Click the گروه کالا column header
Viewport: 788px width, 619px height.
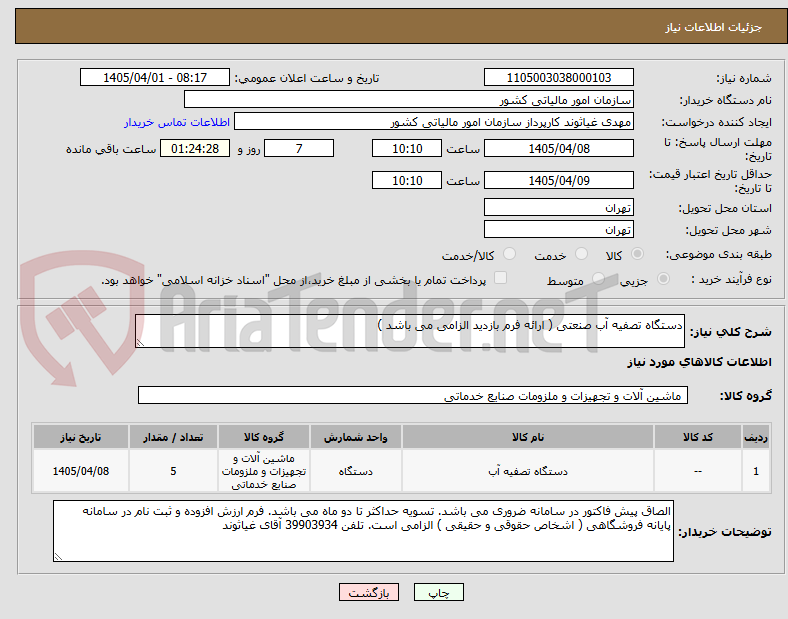[264, 437]
